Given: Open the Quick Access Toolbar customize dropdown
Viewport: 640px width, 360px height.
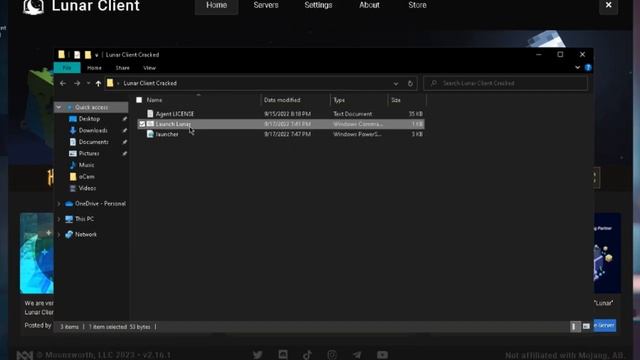Looking at the screenshot, I should (97, 55).
